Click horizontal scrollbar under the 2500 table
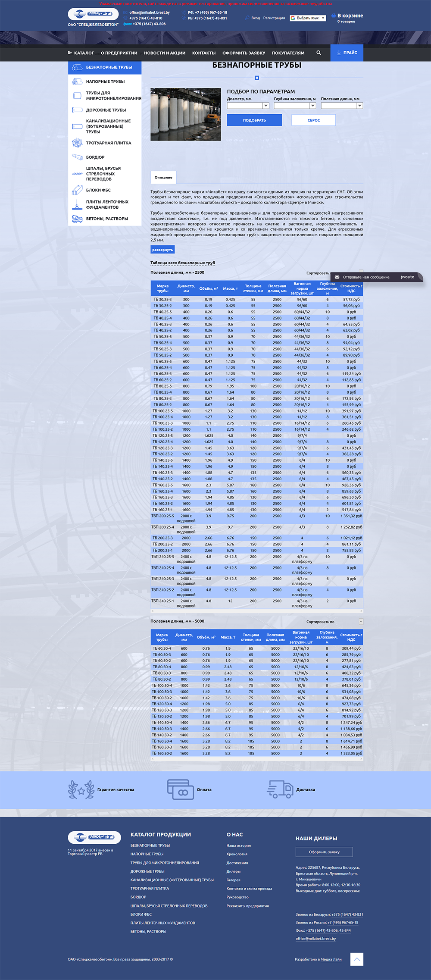This screenshot has width=431, height=980. click(x=257, y=611)
